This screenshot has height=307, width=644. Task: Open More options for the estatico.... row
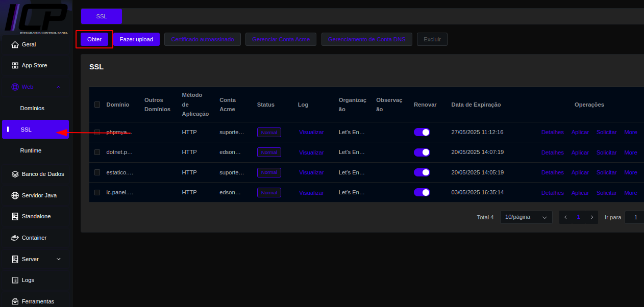click(x=631, y=172)
